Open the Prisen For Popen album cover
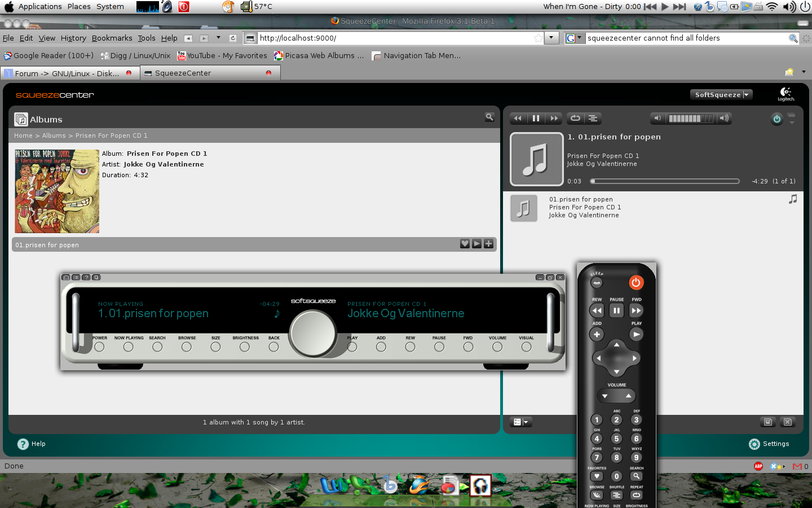 click(x=57, y=191)
